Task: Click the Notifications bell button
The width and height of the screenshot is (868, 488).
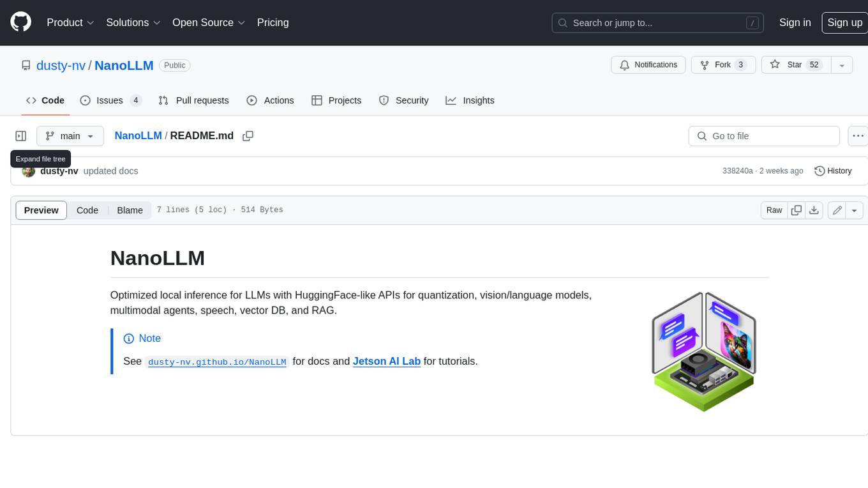Action: click(x=648, y=65)
